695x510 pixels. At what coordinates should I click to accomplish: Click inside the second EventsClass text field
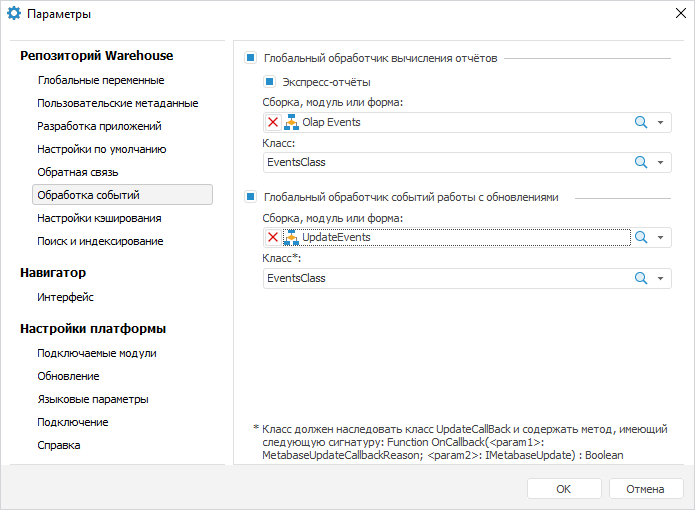[440, 278]
